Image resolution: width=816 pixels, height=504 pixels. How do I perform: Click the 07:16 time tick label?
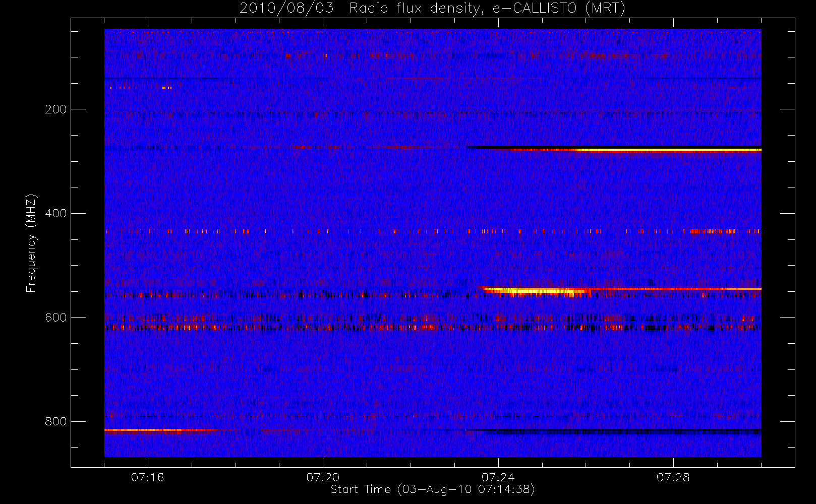click(147, 477)
